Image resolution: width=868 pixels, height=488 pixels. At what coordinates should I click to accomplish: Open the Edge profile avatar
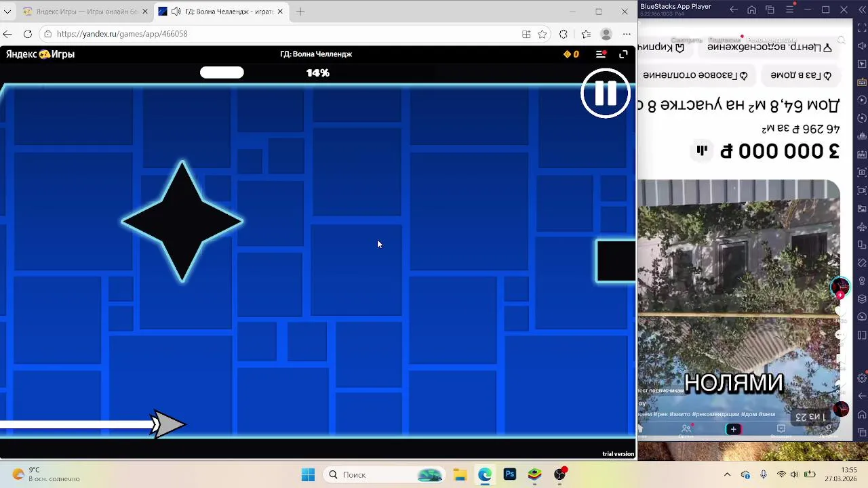[606, 34]
